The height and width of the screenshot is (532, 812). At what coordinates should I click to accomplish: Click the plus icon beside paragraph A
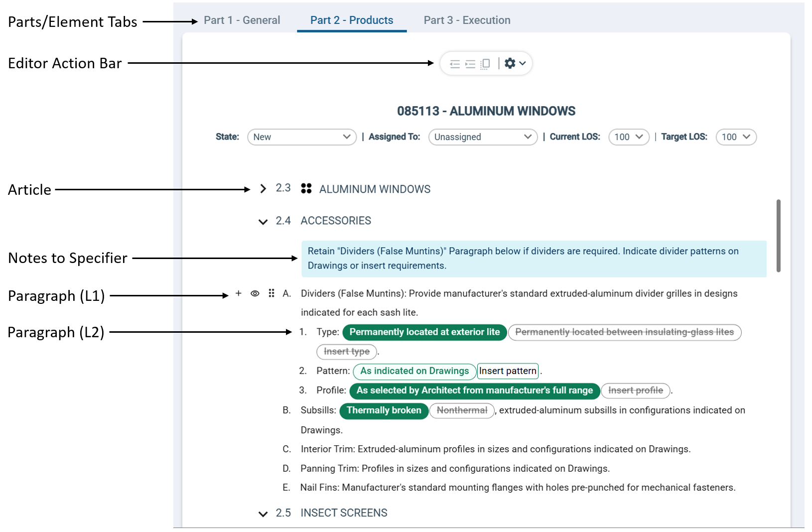click(239, 293)
